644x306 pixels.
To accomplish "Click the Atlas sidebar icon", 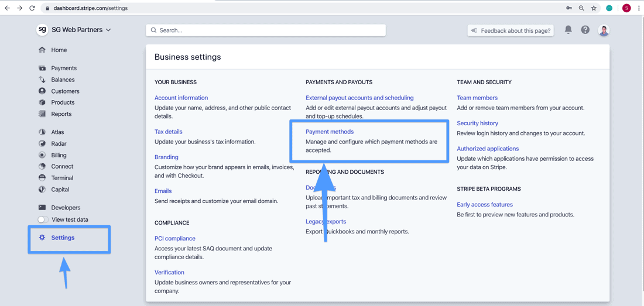I will click(42, 132).
